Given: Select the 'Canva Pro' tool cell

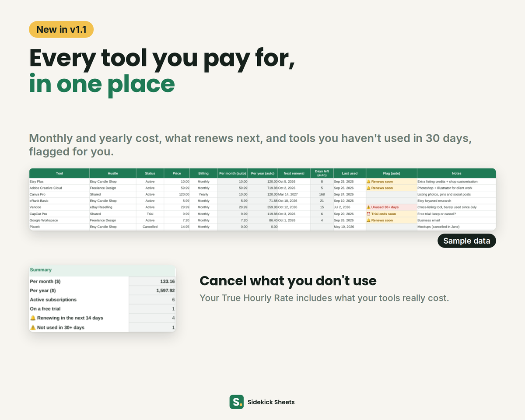Looking at the screenshot, I should coord(59,194).
